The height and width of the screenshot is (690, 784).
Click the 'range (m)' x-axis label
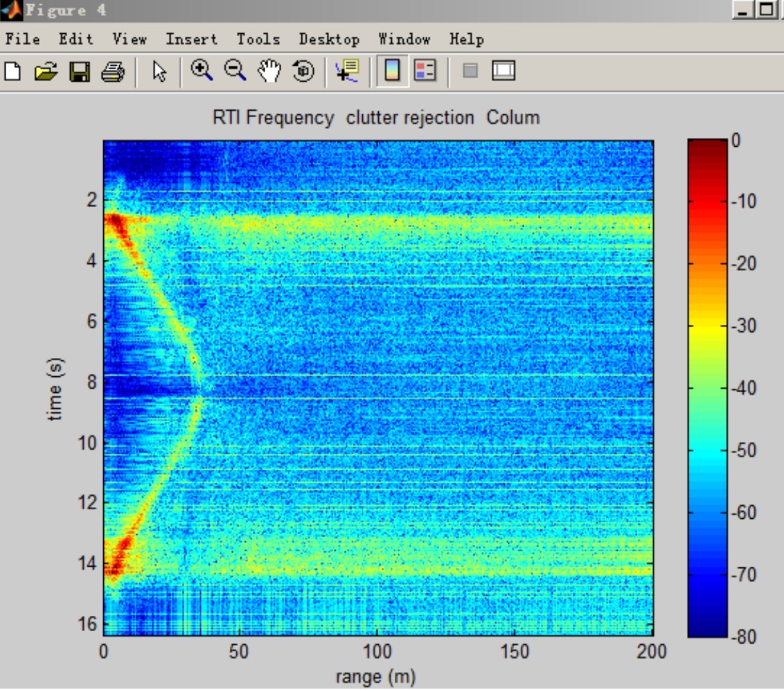(x=375, y=677)
